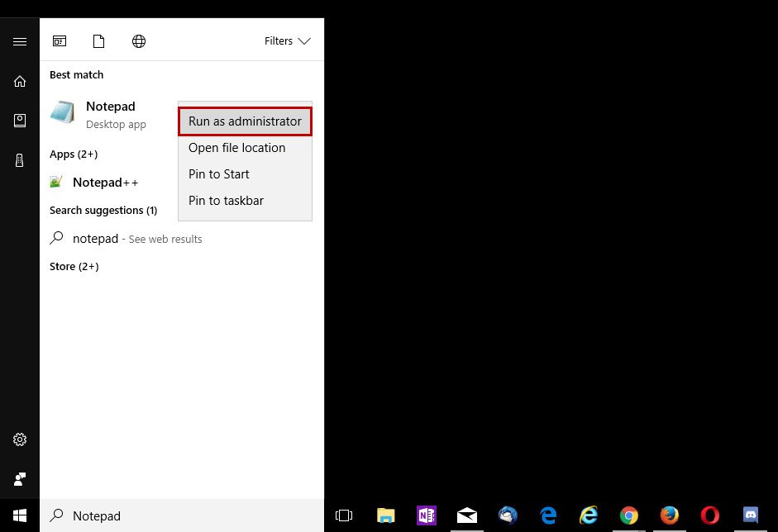Viewport: 778px width, 532px height.
Task: Filter results by Web globe icon
Action: pos(139,41)
